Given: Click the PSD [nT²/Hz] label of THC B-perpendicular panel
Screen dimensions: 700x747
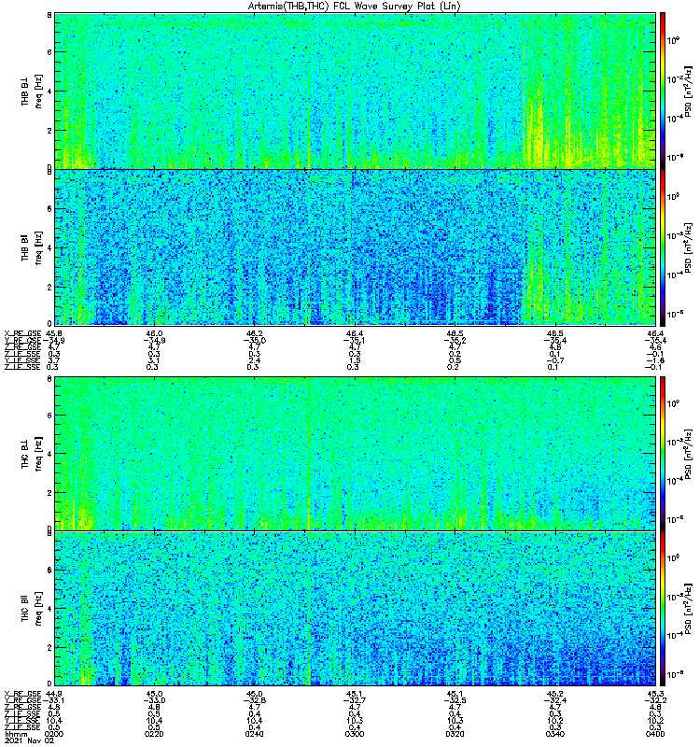Looking at the screenshot, I should click(x=689, y=454).
